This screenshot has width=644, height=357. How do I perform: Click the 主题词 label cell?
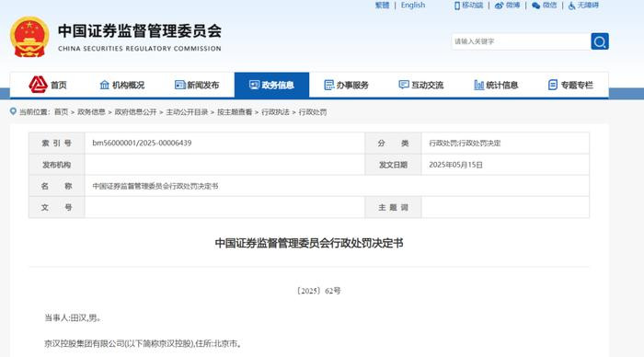tap(393, 207)
